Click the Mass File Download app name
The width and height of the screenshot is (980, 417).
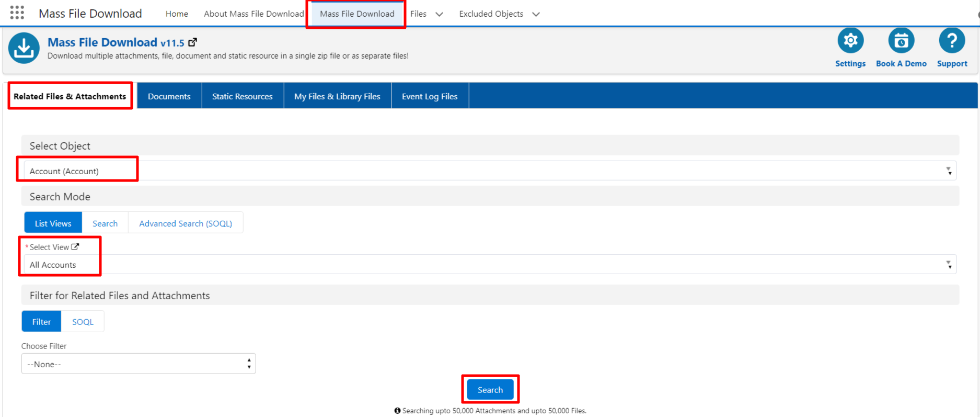pos(90,14)
